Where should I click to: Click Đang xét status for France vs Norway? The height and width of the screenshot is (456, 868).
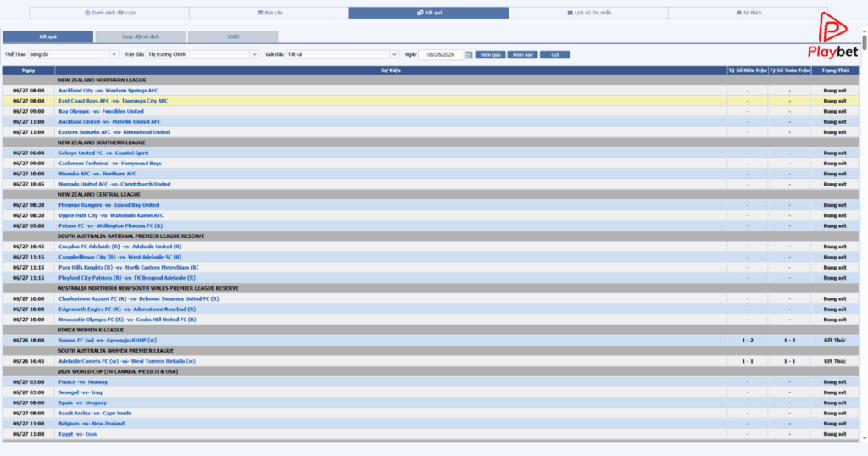click(835, 382)
